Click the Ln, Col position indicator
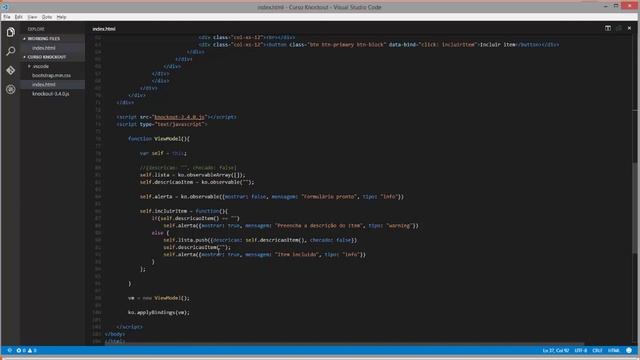This screenshot has width=640, height=360. coord(556,350)
